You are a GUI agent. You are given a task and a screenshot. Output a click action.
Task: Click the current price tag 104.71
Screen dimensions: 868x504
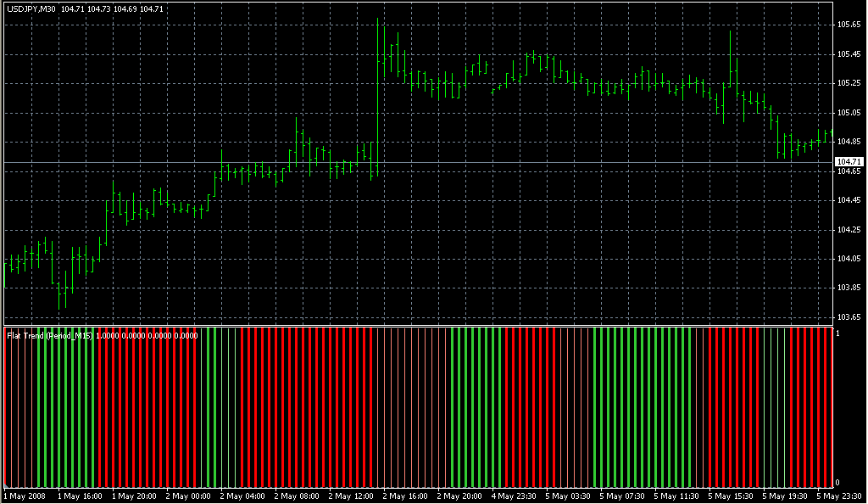point(849,162)
